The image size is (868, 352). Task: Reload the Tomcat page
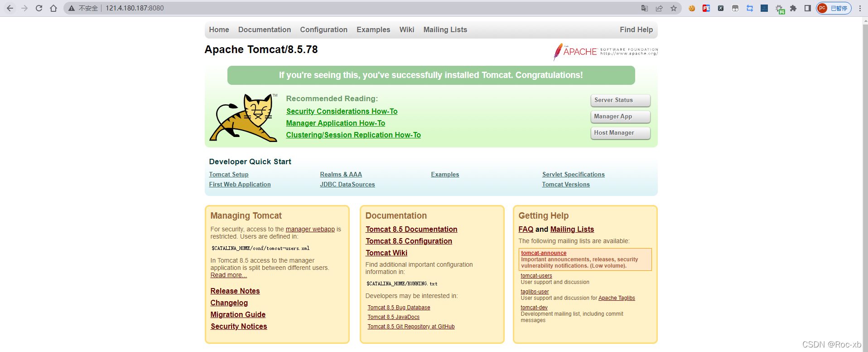coord(39,8)
